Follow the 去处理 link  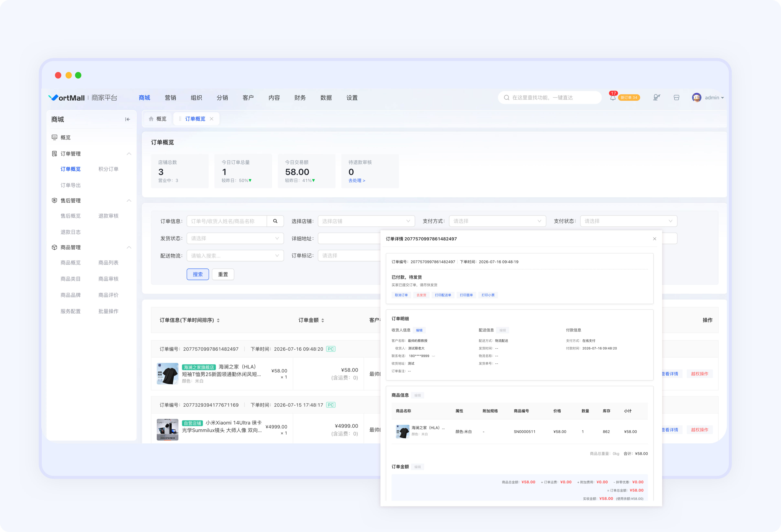357,181
